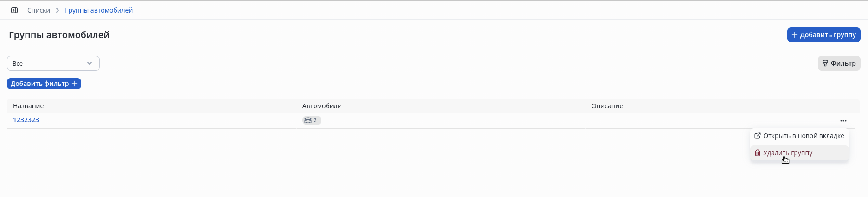Viewport: 868px width, 197px height.
Task: Go to Списки in the breadcrumb
Action: click(39, 10)
